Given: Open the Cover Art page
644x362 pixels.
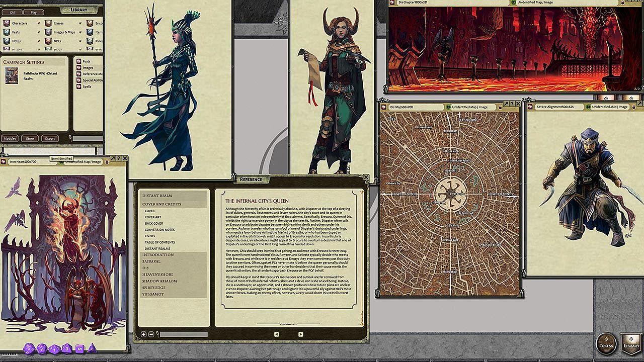Looking at the screenshot, I should point(153,217).
